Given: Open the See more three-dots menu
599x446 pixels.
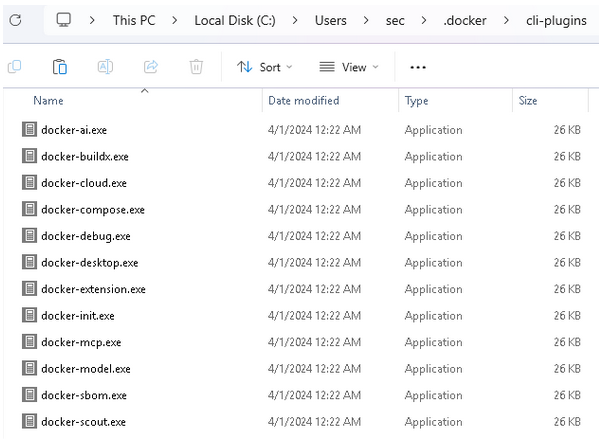Looking at the screenshot, I should pos(418,67).
